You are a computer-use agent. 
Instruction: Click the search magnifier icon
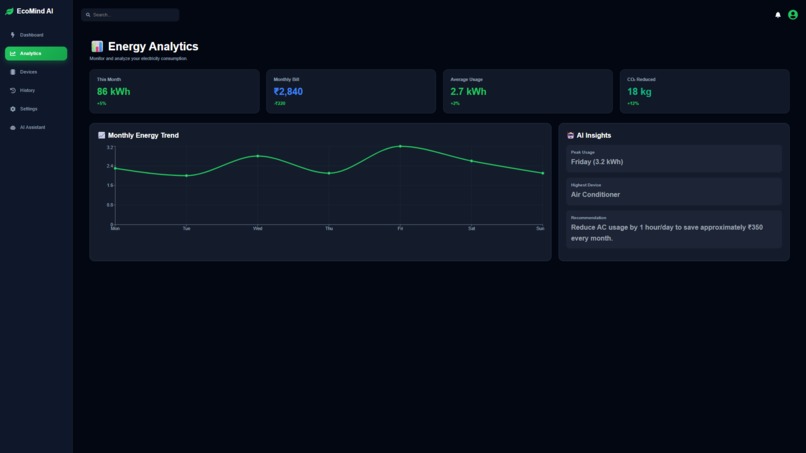point(88,15)
